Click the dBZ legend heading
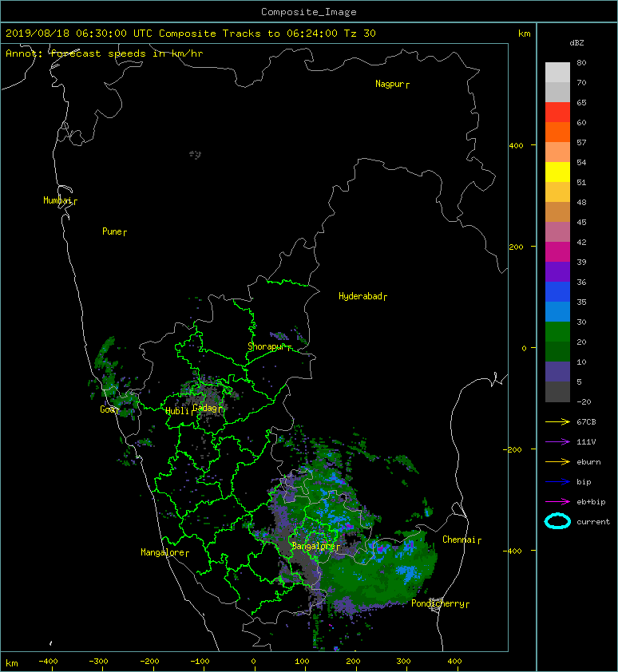This screenshot has width=618, height=672. pos(576,43)
